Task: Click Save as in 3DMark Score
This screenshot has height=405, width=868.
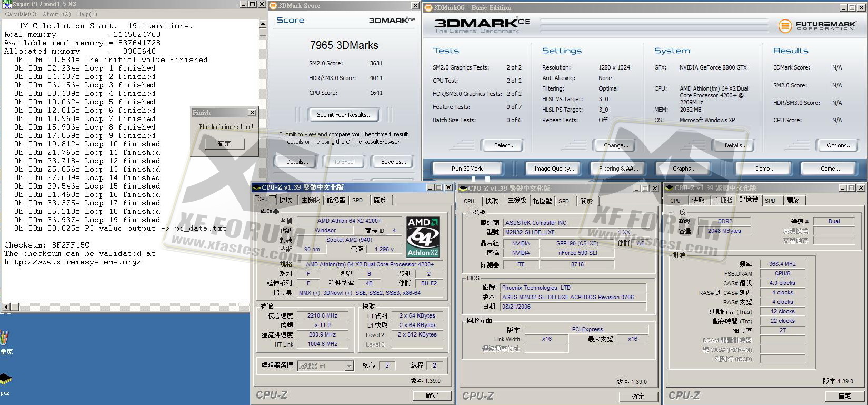Action: pyautogui.click(x=393, y=162)
